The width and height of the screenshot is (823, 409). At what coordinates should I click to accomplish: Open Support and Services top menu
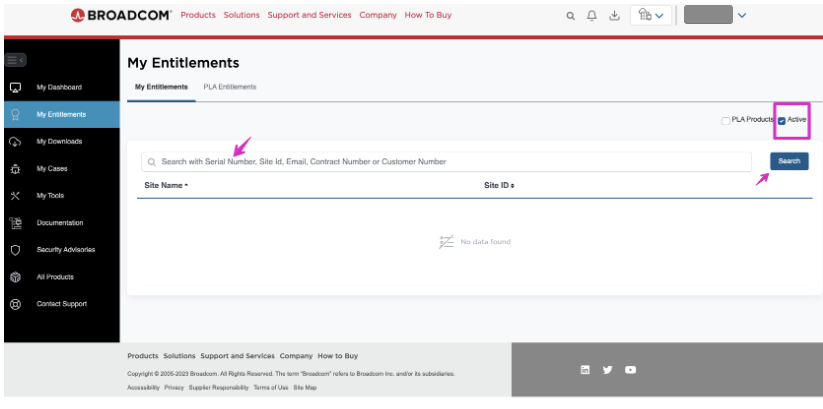pos(309,15)
